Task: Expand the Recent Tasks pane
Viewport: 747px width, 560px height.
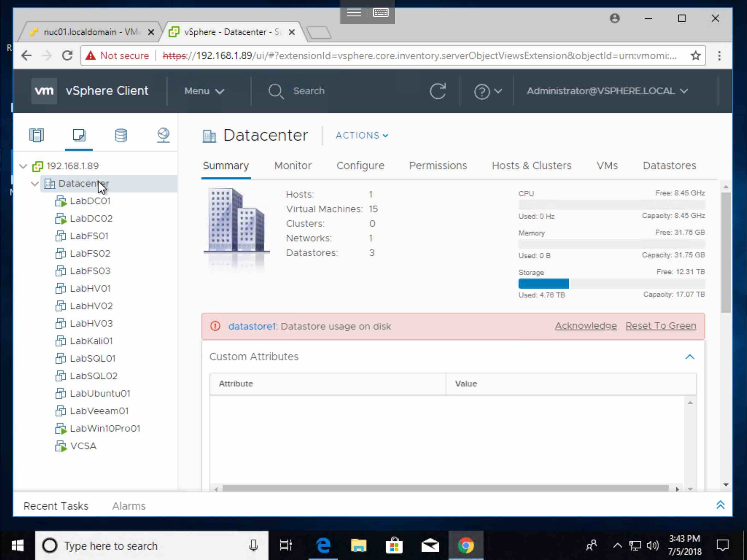Action: pos(720,505)
